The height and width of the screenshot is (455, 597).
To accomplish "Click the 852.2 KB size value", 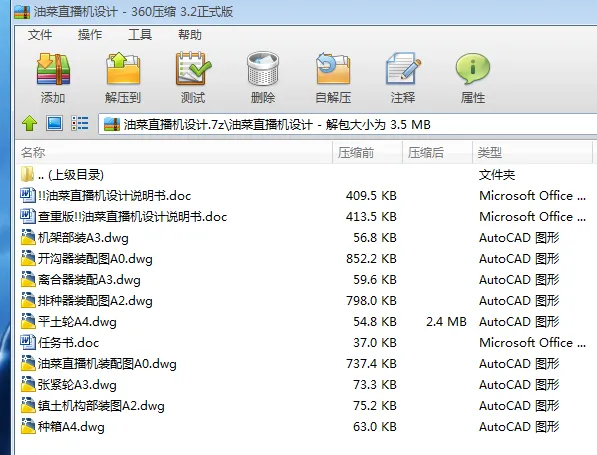I will (x=371, y=259).
